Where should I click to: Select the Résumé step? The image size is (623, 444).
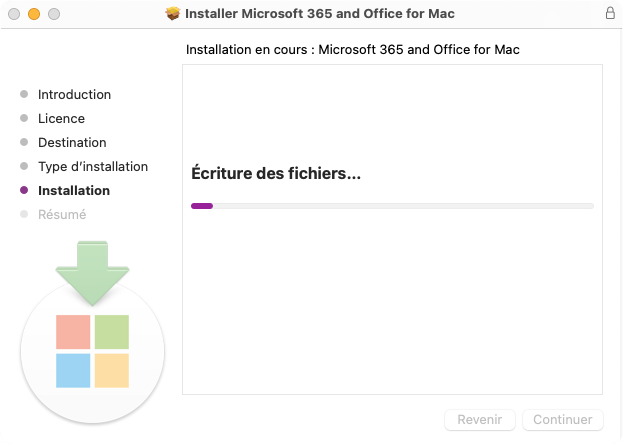click(x=62, y=214)
